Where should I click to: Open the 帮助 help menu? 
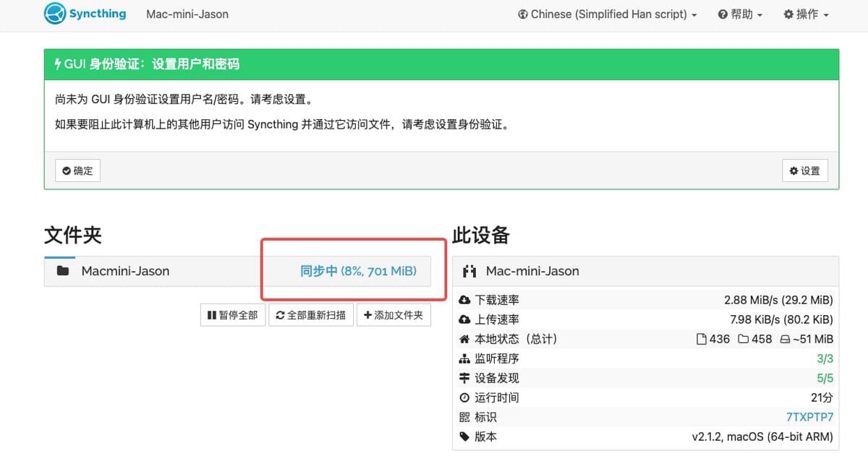[x=740, y=14]
